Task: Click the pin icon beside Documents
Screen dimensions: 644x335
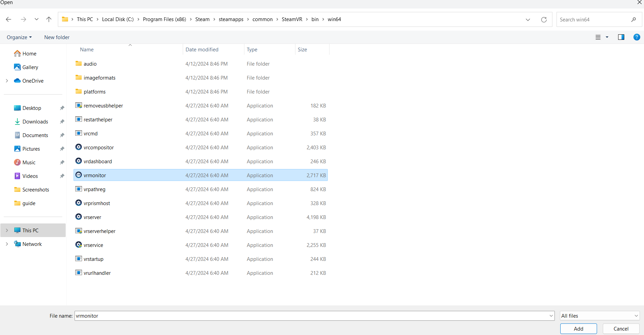Action: [x=62, y=135]
